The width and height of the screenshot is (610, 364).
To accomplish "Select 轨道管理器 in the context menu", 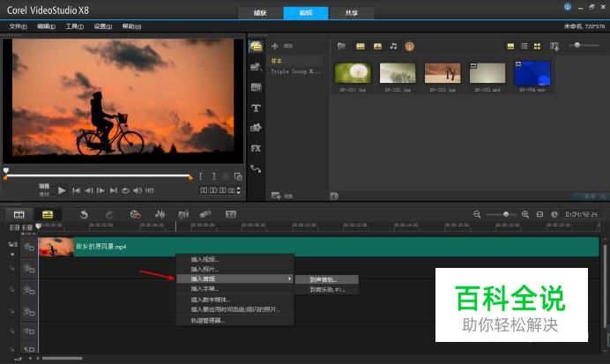I will pyautogui.click(x=208, y=320).
